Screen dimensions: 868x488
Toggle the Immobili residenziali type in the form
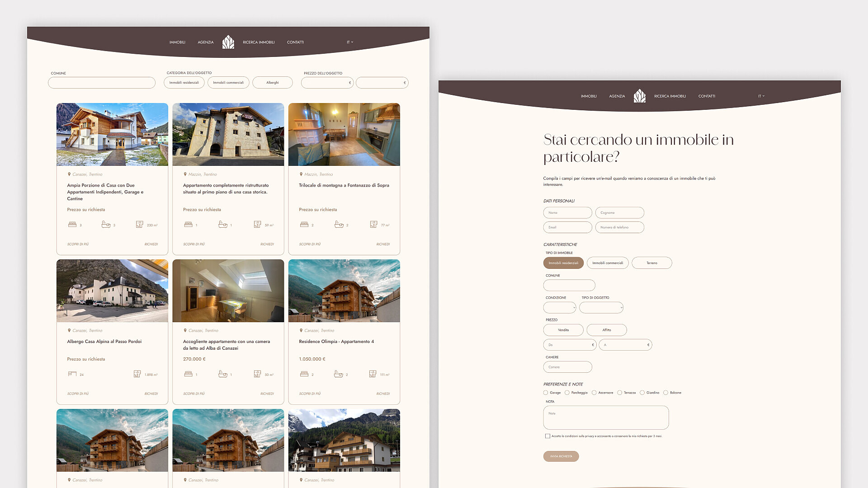tap(563, 263)
